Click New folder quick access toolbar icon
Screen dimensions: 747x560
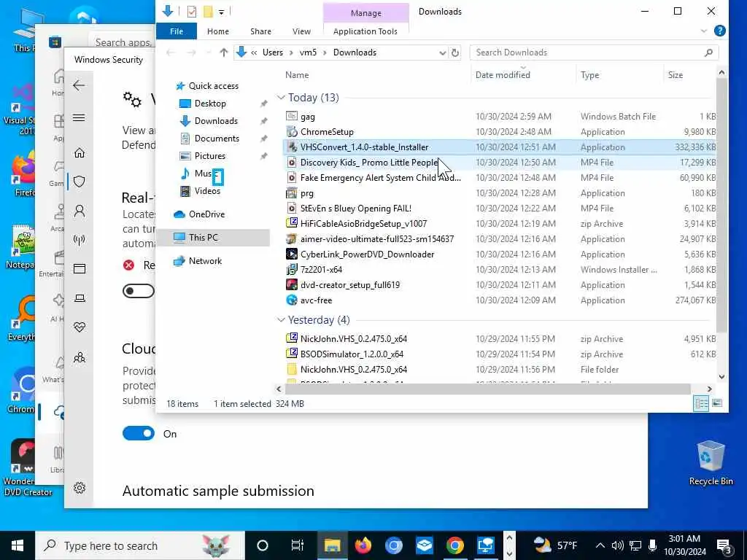tap(208, 11)
